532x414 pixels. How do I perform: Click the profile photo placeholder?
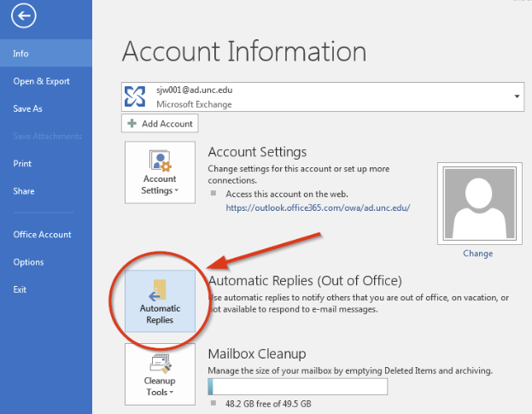pos(479,203)
